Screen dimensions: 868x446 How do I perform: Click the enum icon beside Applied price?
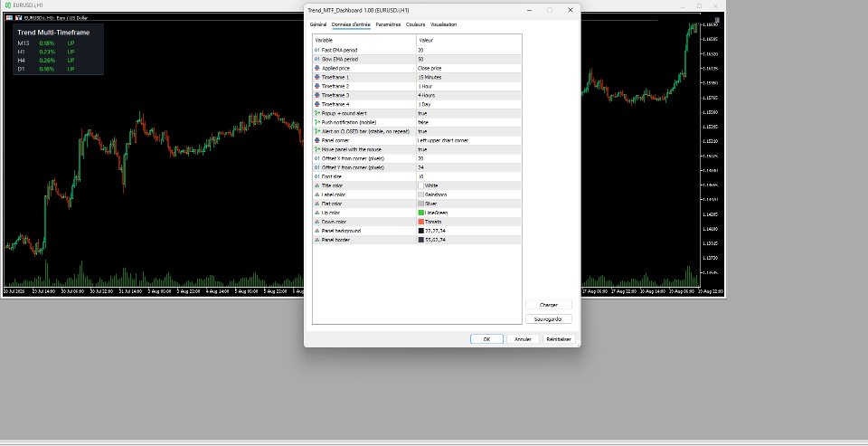317,68
